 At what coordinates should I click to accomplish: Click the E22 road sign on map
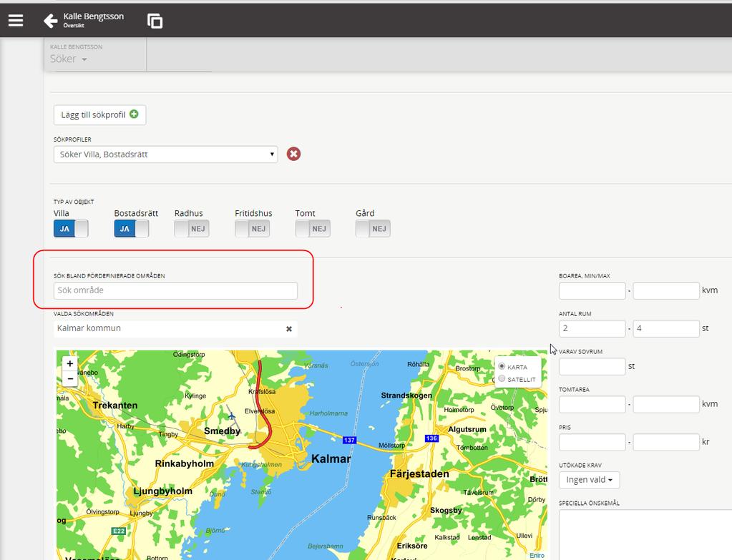click(x=119, y=531)
